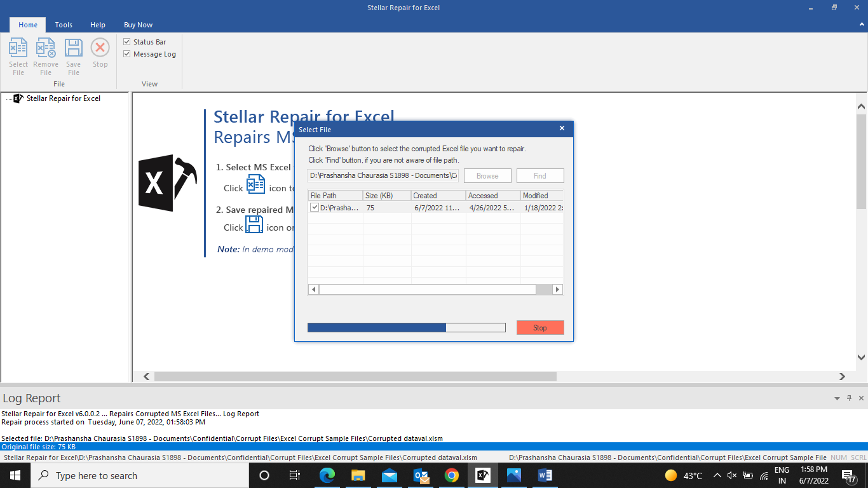Image resolution: width=868 pixels, height=488 pixels.
Task: Toggle the Message Log checkbox
Action: click(127, 54)
